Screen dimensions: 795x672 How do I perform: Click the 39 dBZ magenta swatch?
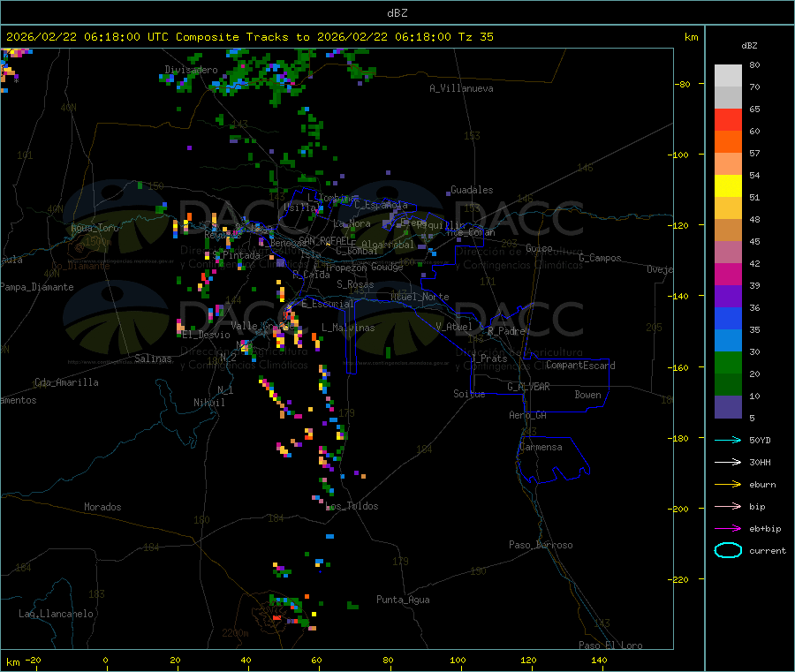click(x=728, y=274)
